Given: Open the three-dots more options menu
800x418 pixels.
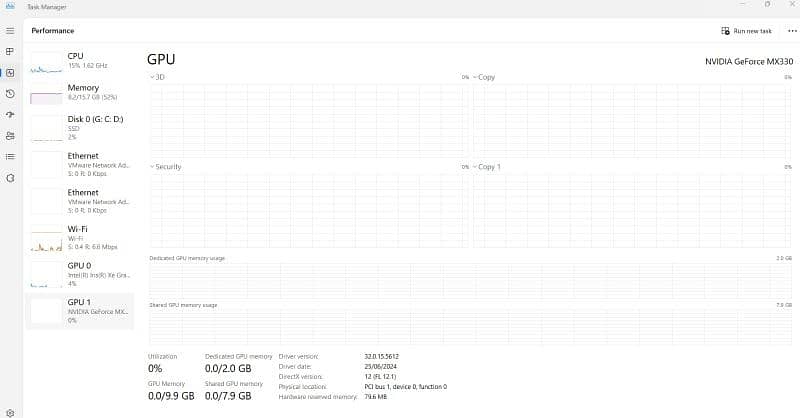Looking at the screenshot, I should (x=792, y=31).
